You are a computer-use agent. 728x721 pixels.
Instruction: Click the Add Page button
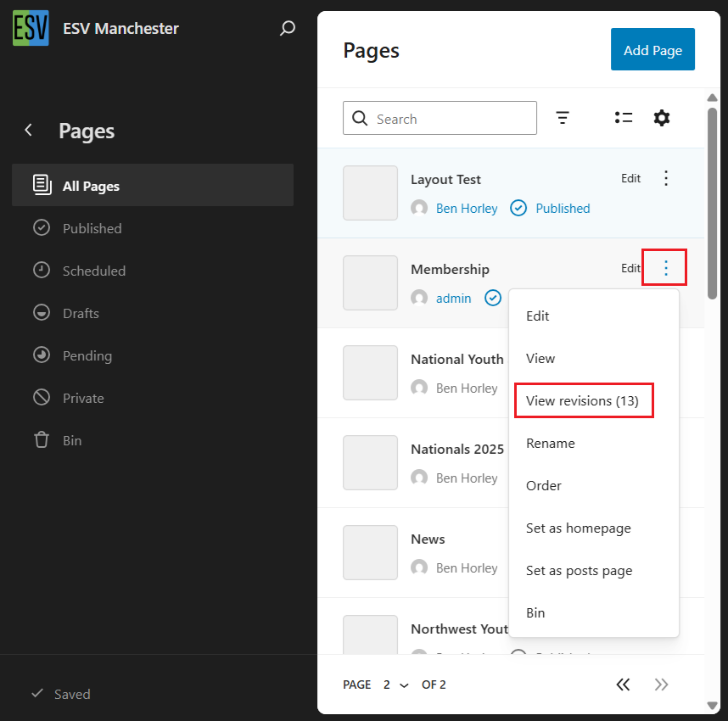pos(652,50)
